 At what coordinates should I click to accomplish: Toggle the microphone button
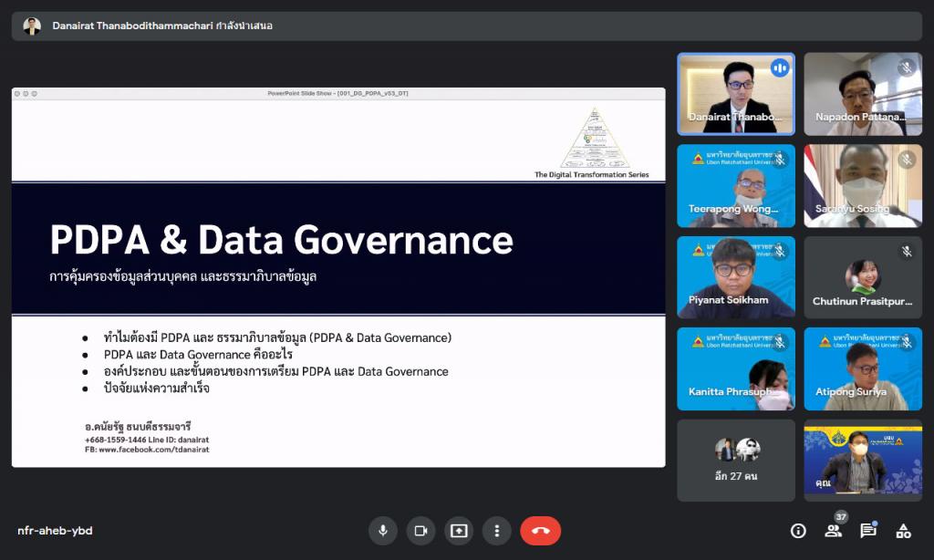pyautogui.click(x=383, y=531)
